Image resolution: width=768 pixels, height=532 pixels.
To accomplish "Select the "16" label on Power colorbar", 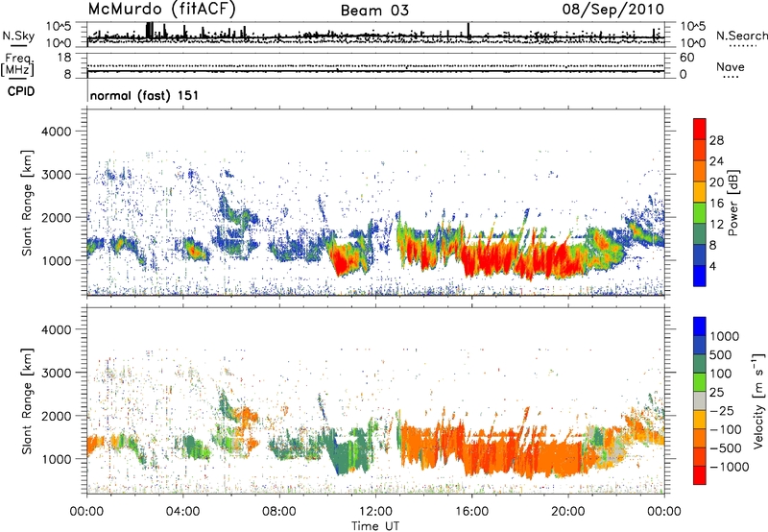I will tap(716, 204).
